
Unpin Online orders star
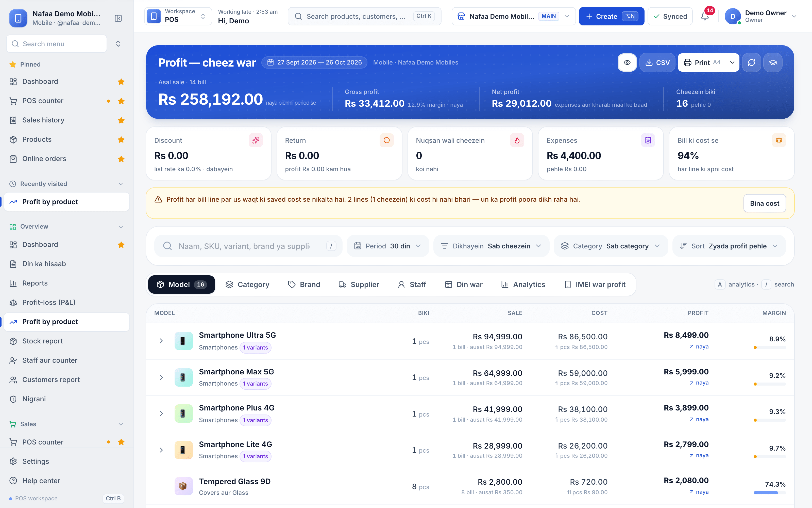121,159
